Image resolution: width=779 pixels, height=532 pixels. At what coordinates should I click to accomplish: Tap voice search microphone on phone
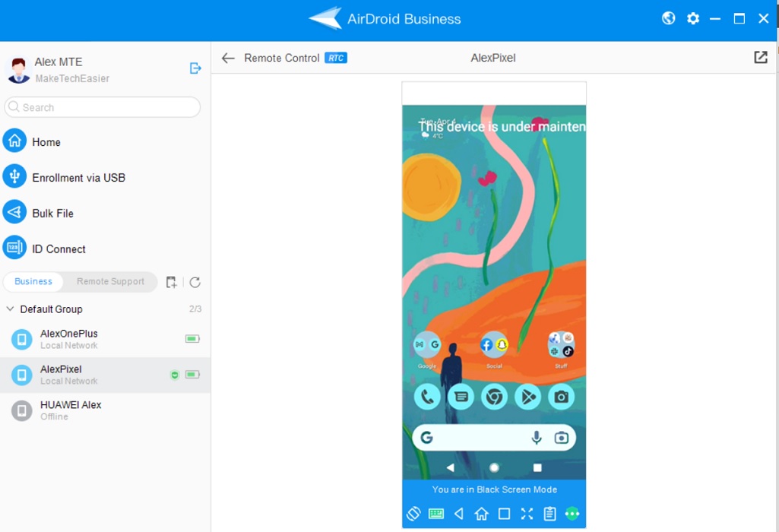click(537, 438)
